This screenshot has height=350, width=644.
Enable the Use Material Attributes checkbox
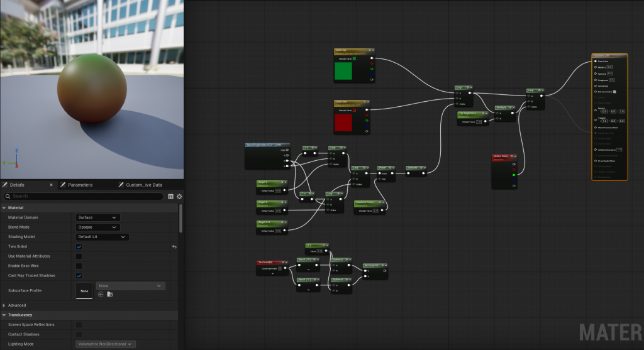pyautogui.click(x=79, y=256)
